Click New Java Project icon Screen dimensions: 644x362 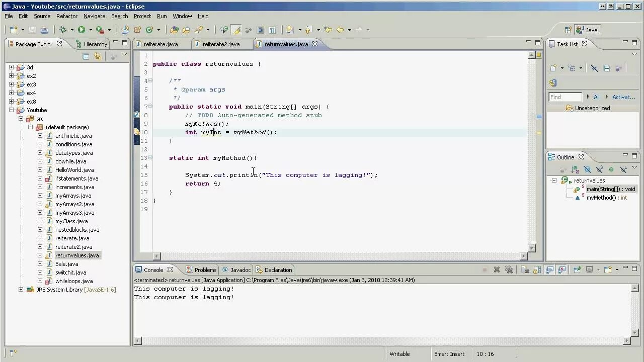[x=125, y=30]
